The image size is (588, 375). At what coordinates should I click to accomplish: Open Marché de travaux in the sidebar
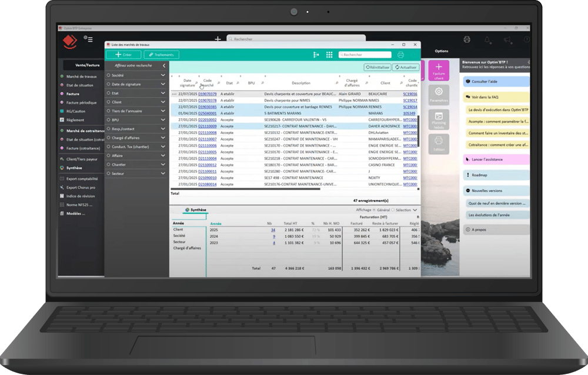point(81,77)
